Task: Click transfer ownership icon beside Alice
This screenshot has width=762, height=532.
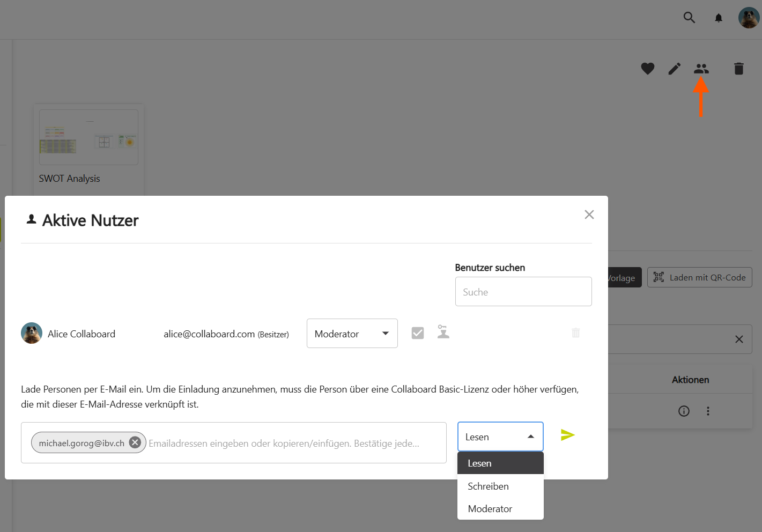Action: 443,332
